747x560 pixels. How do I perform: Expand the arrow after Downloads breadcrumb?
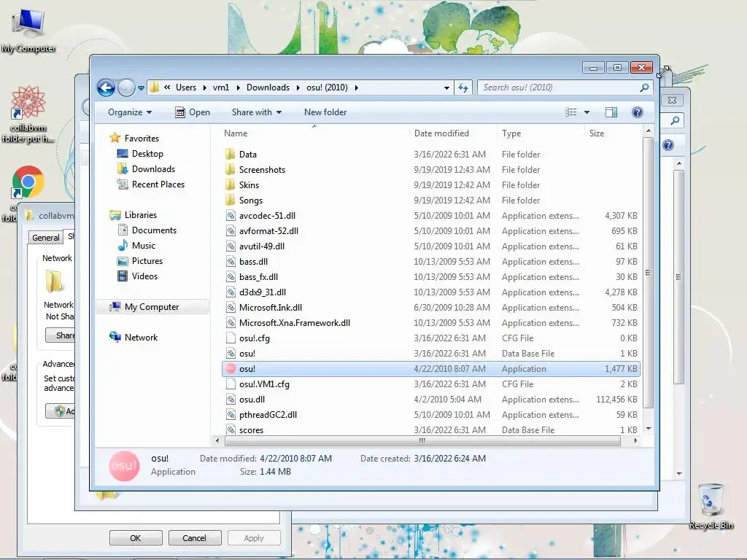[298, 87]
